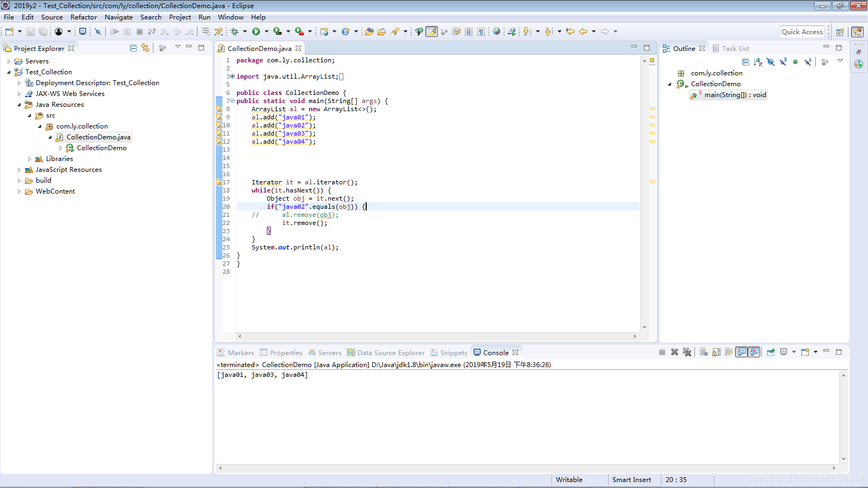Toggle Show Console When Standard Error Changes
Screen dimensions: 868x488
point(754,352)
